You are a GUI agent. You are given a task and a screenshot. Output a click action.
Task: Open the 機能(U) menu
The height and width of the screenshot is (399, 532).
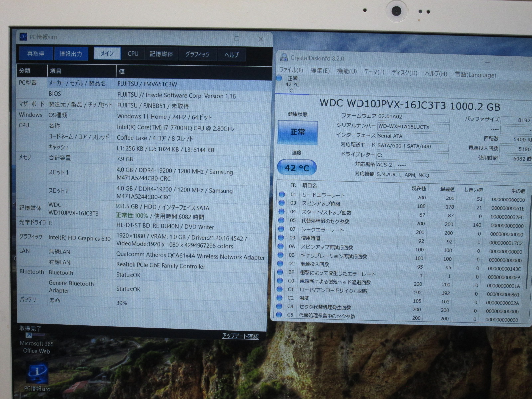pos(347,71)
